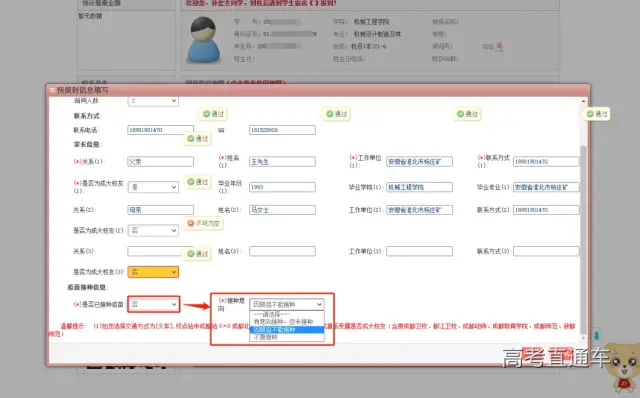The width and height of the screenshot is (640, 398).
Task: Click the empty 姓名(3) input field
Action: point(282,251)
